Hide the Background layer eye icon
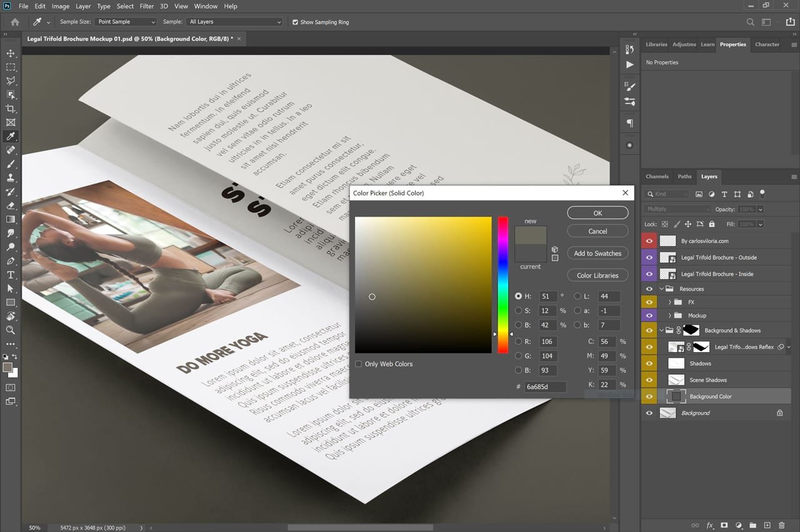800x532 pixels. pyautogui.click(x=649, y=413)
